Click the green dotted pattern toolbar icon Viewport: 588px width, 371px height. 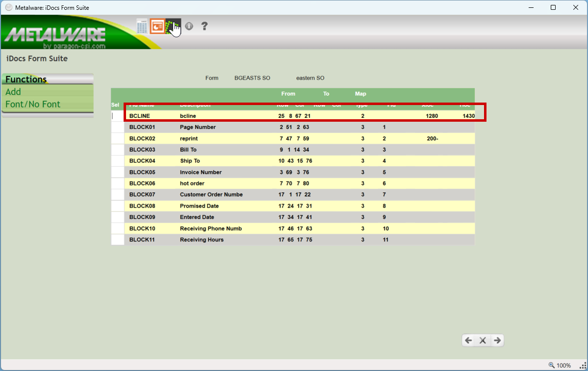(173, 26)
